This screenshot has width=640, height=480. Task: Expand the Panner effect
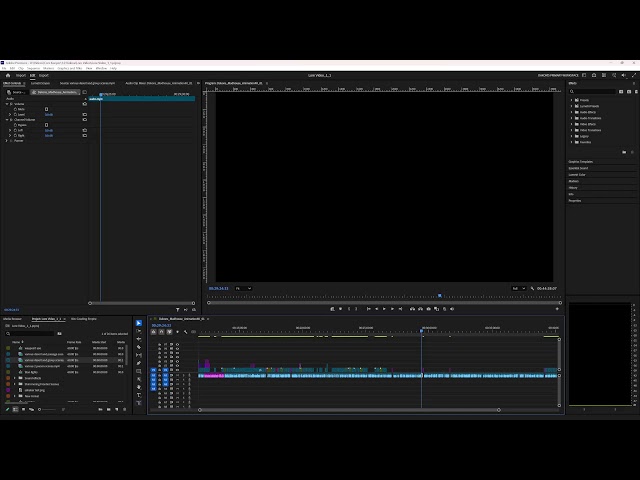pyautogui.click(x=7, y=140)
